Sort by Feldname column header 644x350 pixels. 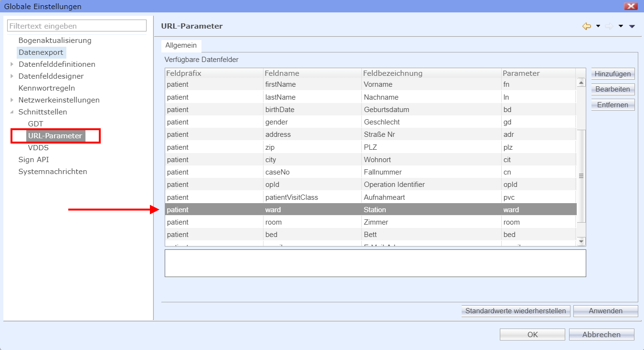click(312, 73)
